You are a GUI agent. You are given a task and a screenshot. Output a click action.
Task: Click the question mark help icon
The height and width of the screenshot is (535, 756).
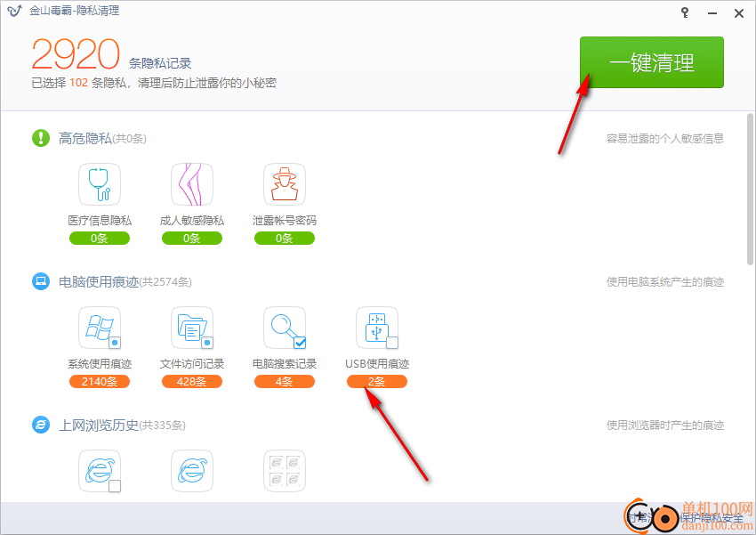[x=685, y=12]
